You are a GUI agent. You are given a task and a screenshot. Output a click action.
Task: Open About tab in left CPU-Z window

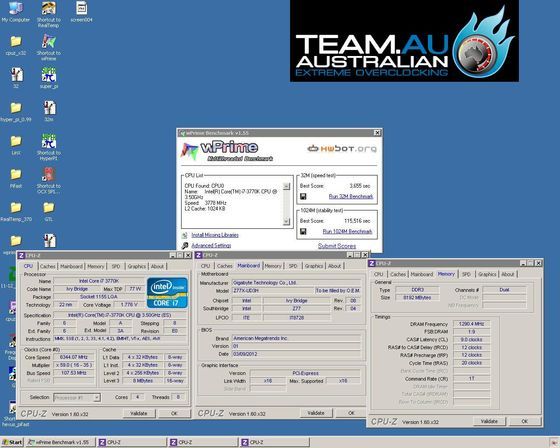point(157,266)
